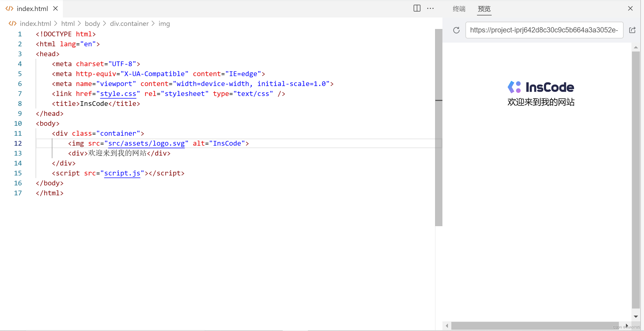The width and height of the screenshot is (644, 331).
Task: Open preview in new window icon
Action: [632, 30]
